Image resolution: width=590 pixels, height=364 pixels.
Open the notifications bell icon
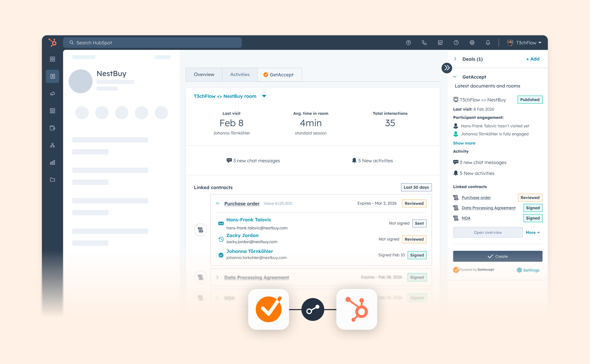click(x=488, y=43)
